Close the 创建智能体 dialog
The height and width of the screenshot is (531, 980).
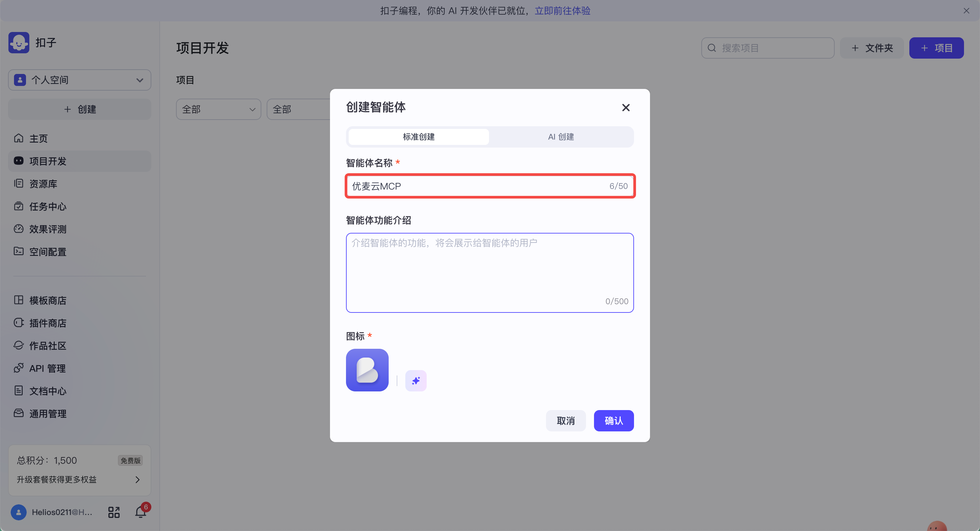626,108
